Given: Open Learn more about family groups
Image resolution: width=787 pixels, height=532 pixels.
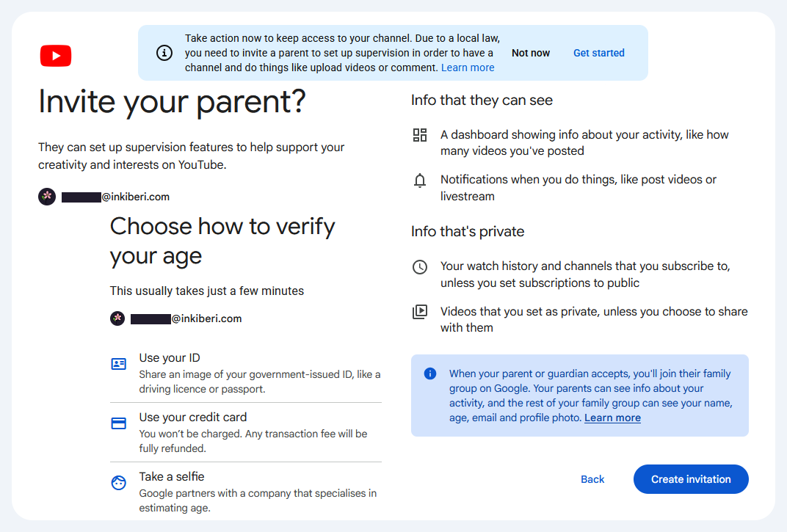Looking at the screenshot, I should point(612,418).
